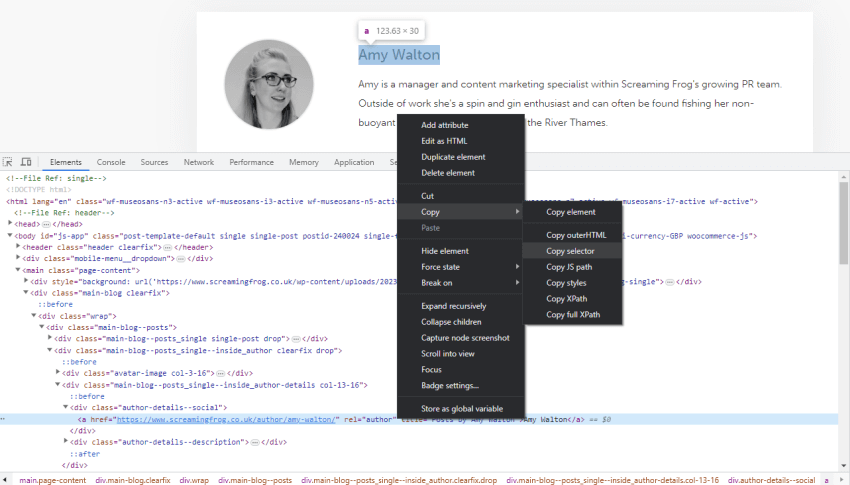Open the Application tab
Screen dimensions: 850x485
click(x=354, y=162)
